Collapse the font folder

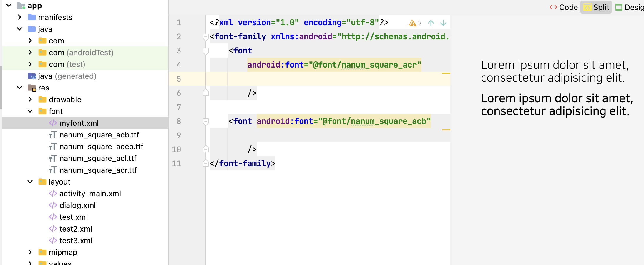click(30, 111)
